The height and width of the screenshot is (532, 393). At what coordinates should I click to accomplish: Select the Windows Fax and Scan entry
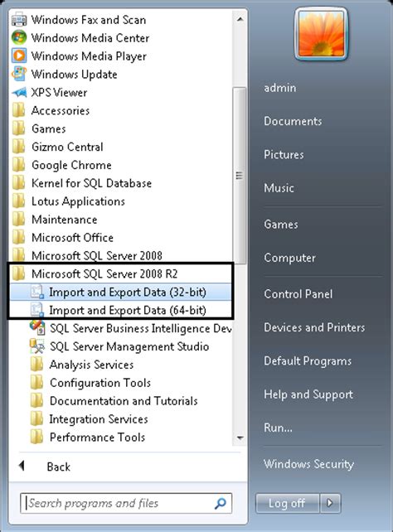coord(89,20)
